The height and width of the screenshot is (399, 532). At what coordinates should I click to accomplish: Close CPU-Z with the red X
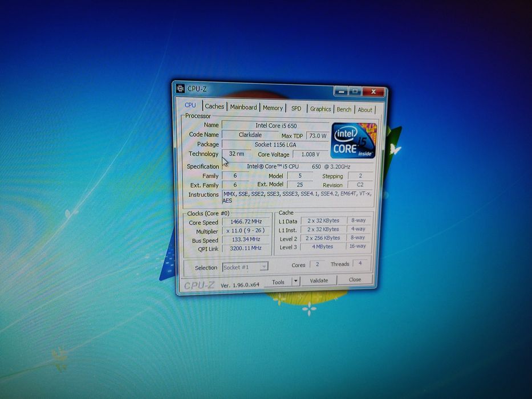(373, 92)
